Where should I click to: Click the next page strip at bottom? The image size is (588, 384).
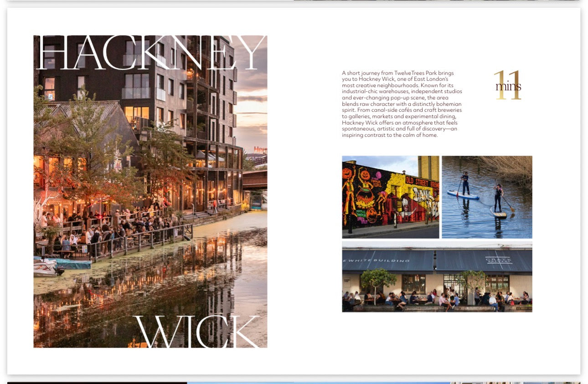[294, 383]
